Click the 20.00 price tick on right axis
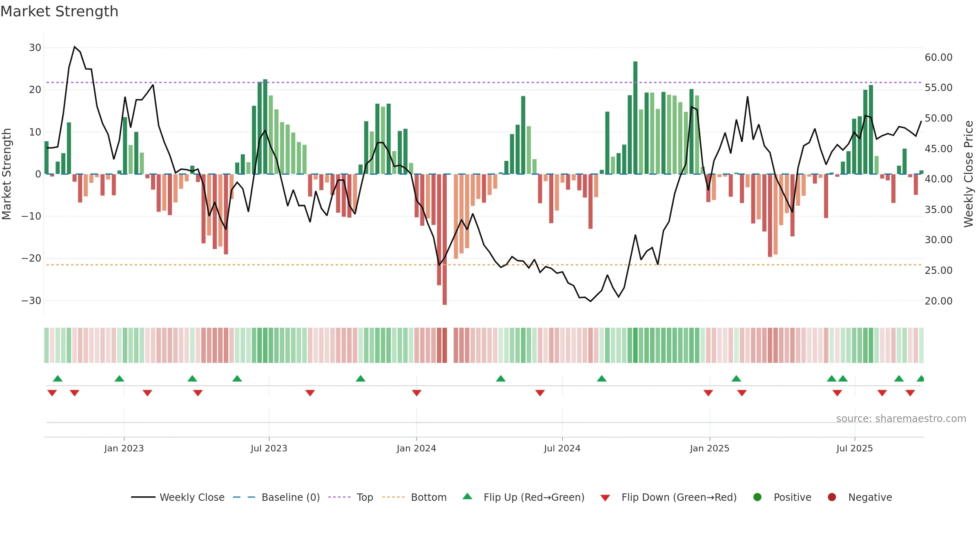Image resolution: width=980 pixels, height=551 pixels. (x=939, y=301)
